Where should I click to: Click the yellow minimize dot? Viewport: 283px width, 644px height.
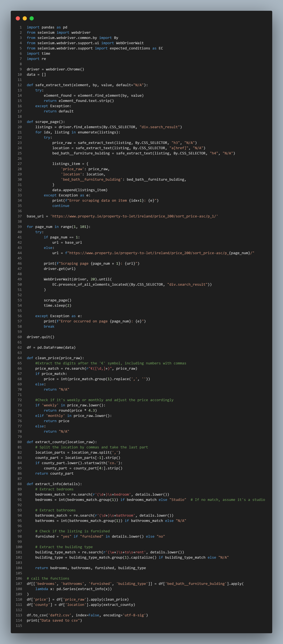(x=25, y=18)
